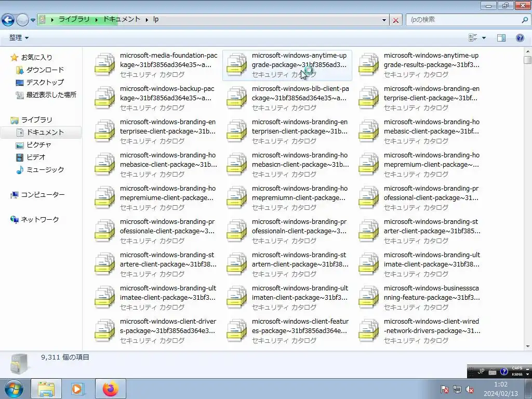This screenshot has width=532, height=399.
Task: Click microsoft-windows-client-features-package file name
Action: [x=300, y=326]
